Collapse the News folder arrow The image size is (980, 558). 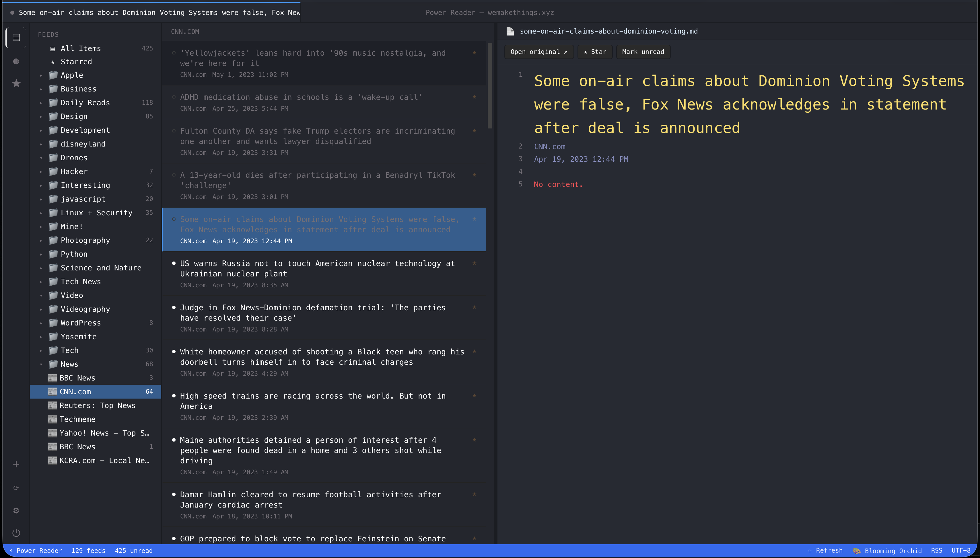click(41, 364)
